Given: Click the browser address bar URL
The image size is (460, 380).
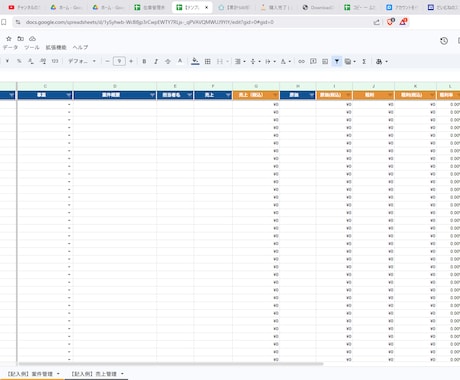Looking at the screenshot, I should 150,22.
